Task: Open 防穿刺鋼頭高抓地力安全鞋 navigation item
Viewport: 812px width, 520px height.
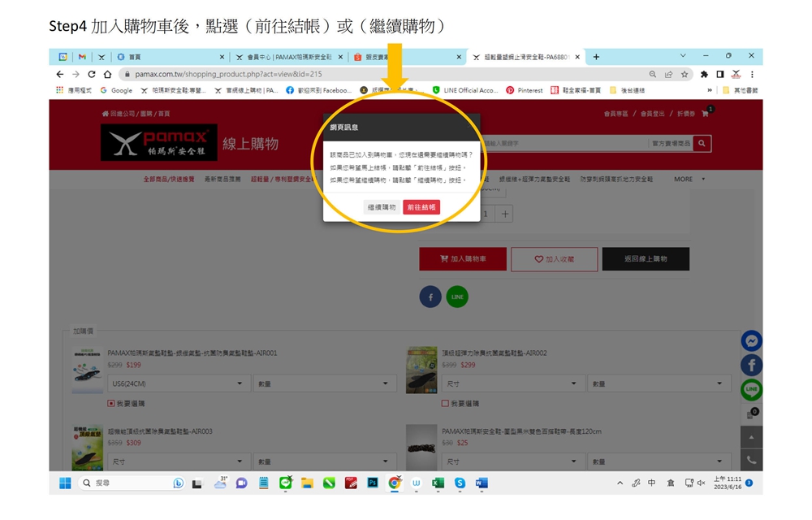Action: (616, 180)
